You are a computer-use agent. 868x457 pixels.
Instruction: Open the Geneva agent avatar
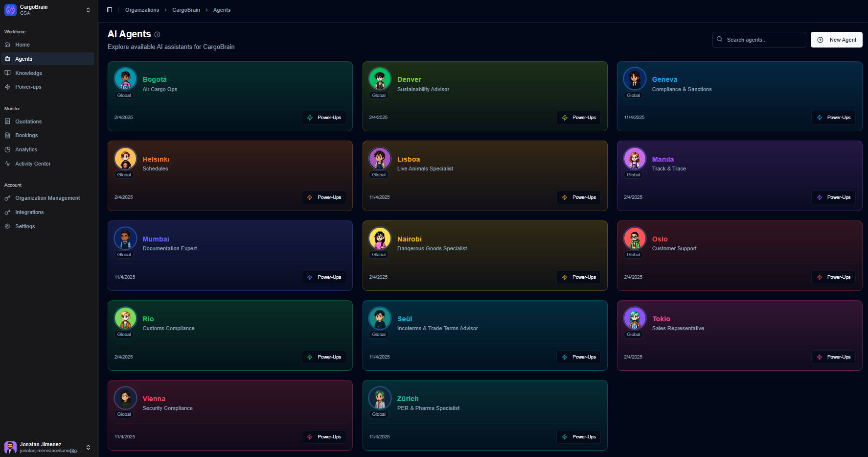635,78
